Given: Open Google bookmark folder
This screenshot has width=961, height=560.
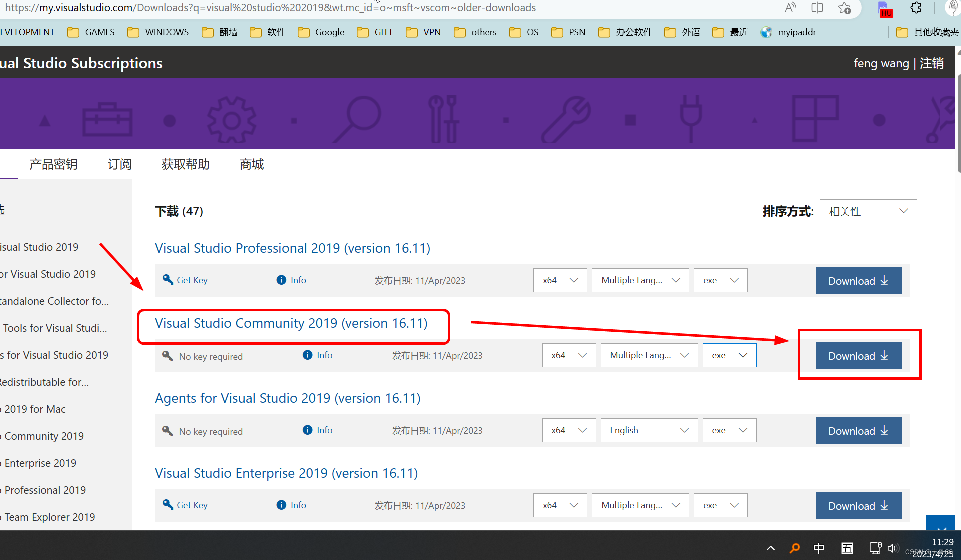Looking at the screenshot, I should coord(321,32).
